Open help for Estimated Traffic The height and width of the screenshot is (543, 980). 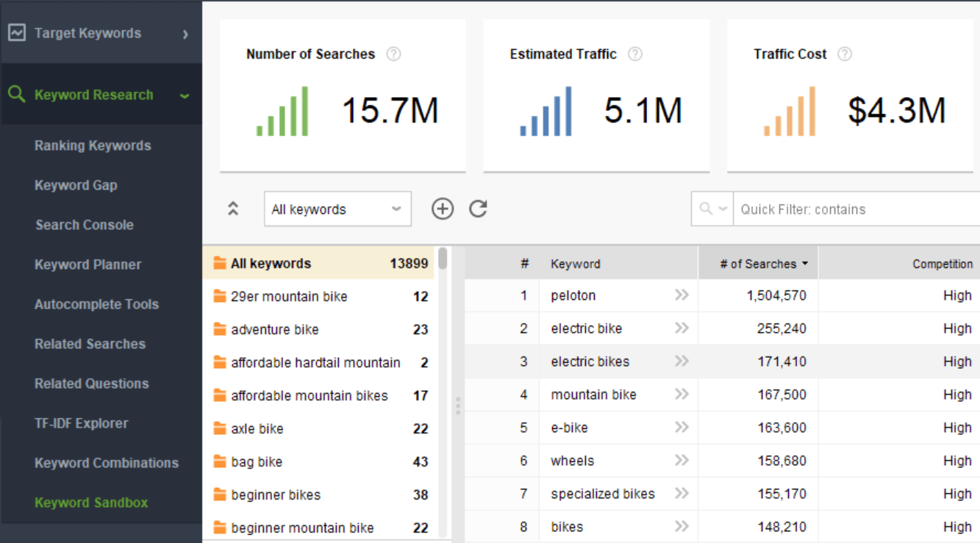point(635,54)
